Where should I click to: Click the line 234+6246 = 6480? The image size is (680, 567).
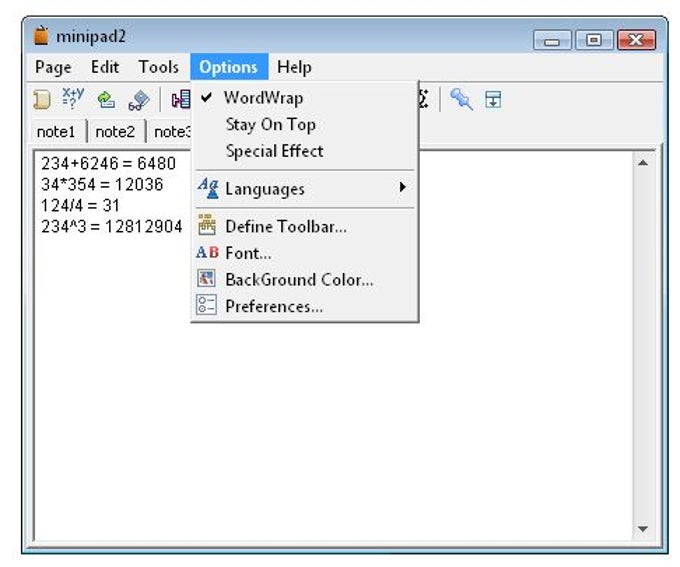(108, 164)
